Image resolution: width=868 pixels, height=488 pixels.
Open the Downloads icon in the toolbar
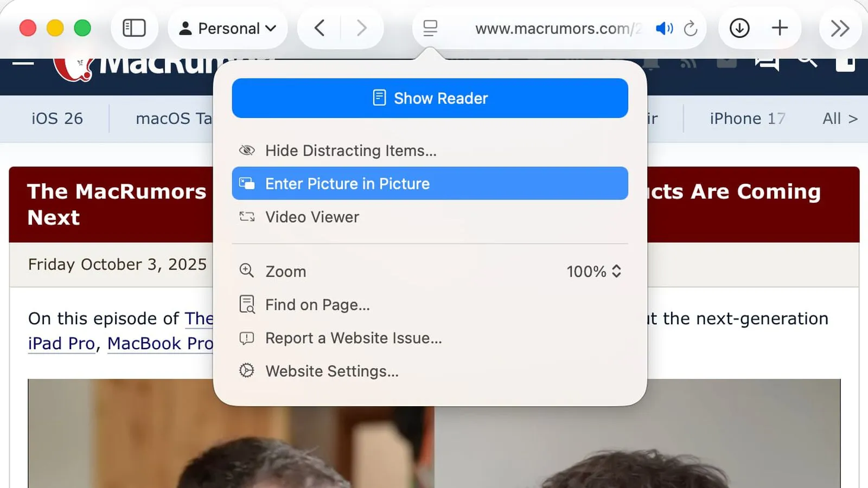point(739,28)
